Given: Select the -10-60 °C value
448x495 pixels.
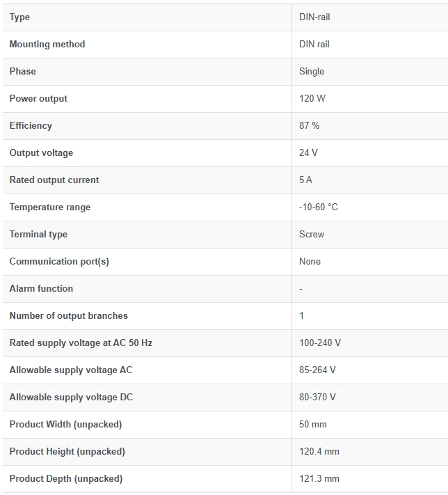Looking at the screenshot, I should coord(319,207).
